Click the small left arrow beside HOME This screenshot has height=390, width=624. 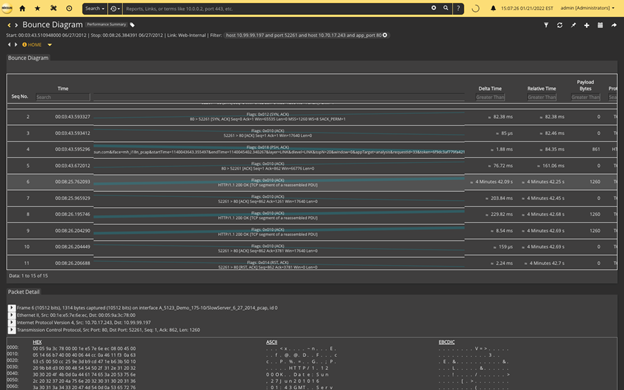(9, 45)
